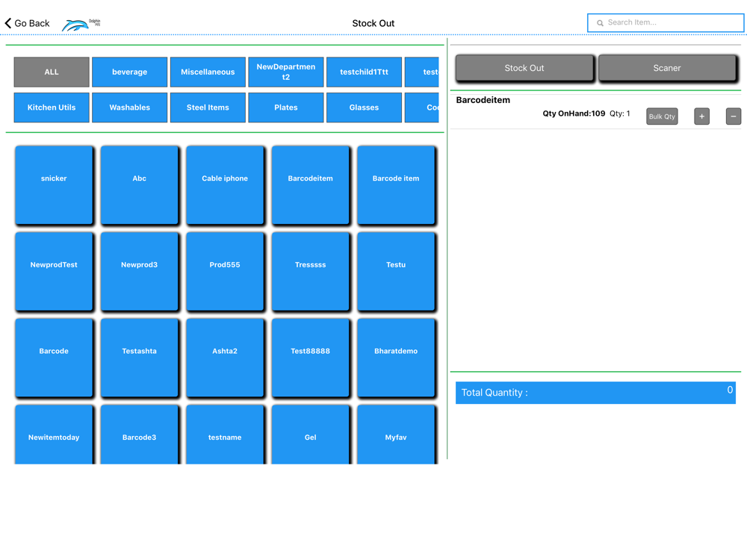Select the Washables category

(x=129, y=108)
